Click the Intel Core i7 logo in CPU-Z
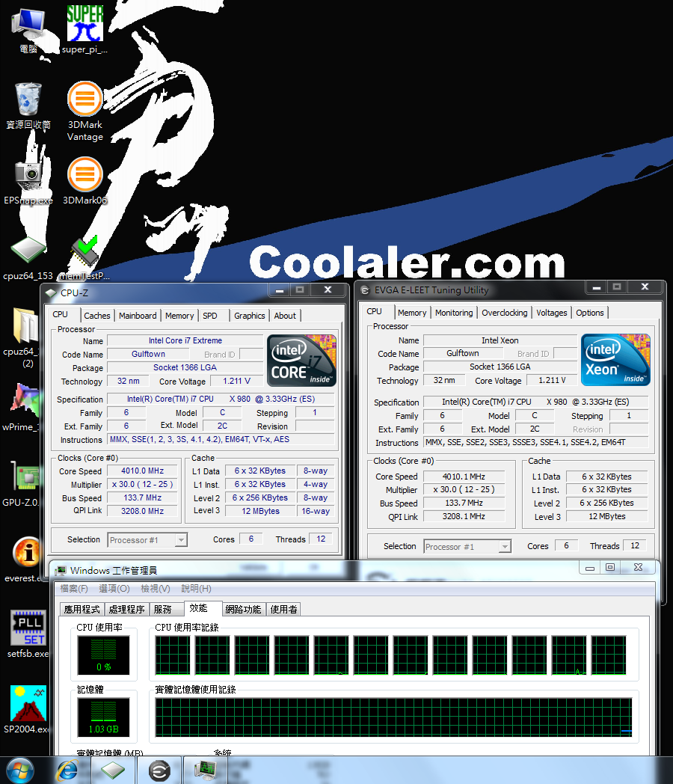Screen dimensions: 673x784 [x=302, y=361]
